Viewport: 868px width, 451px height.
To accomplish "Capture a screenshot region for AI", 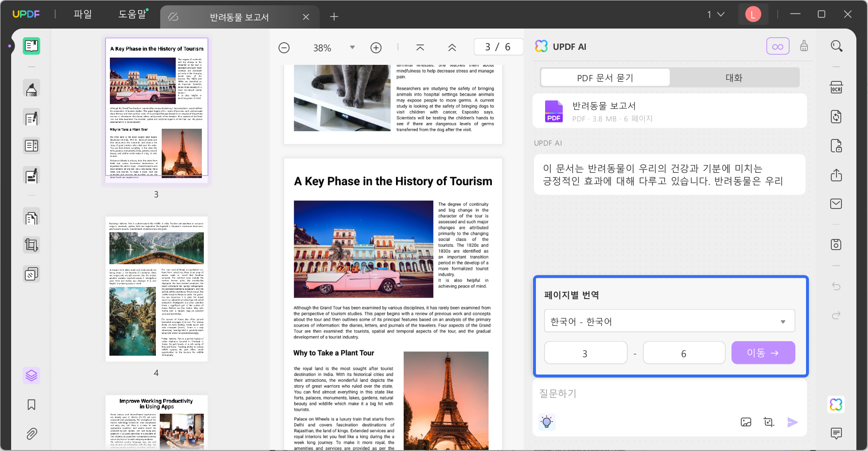I will 769,422.
